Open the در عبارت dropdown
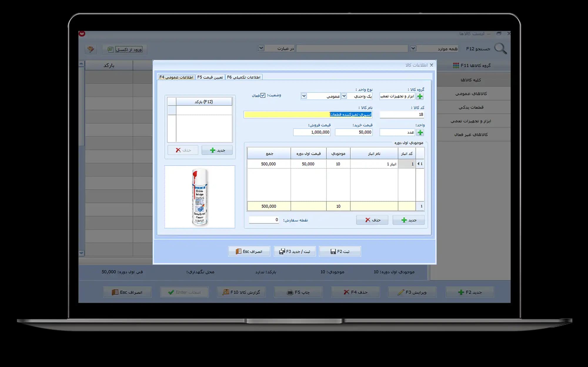The height and width of the screenshot is (367, 588). pyautogui.click(x=261, y=48)
